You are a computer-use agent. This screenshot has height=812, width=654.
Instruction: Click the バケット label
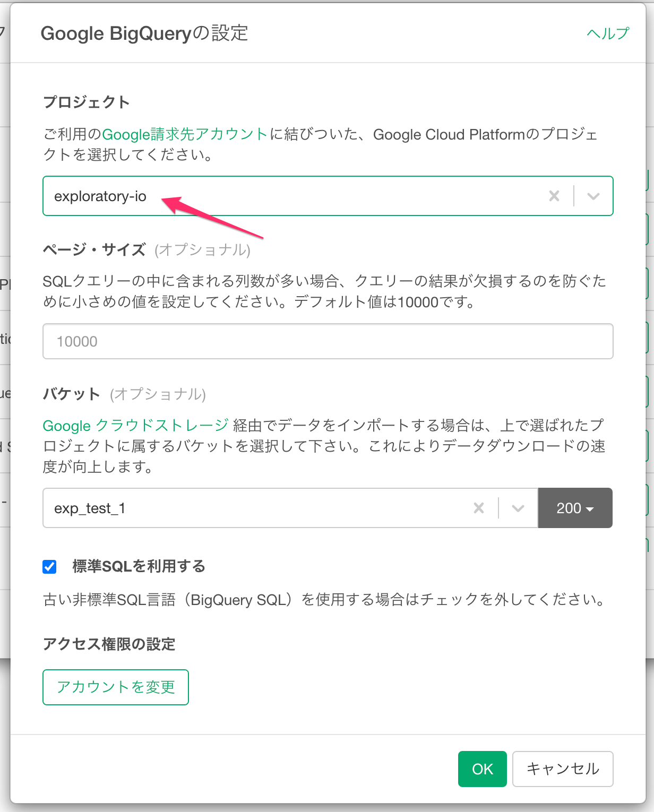[72, 394]
